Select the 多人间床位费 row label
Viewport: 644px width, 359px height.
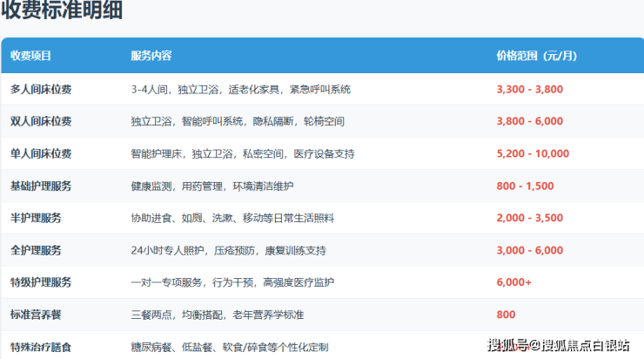point(41,89)
